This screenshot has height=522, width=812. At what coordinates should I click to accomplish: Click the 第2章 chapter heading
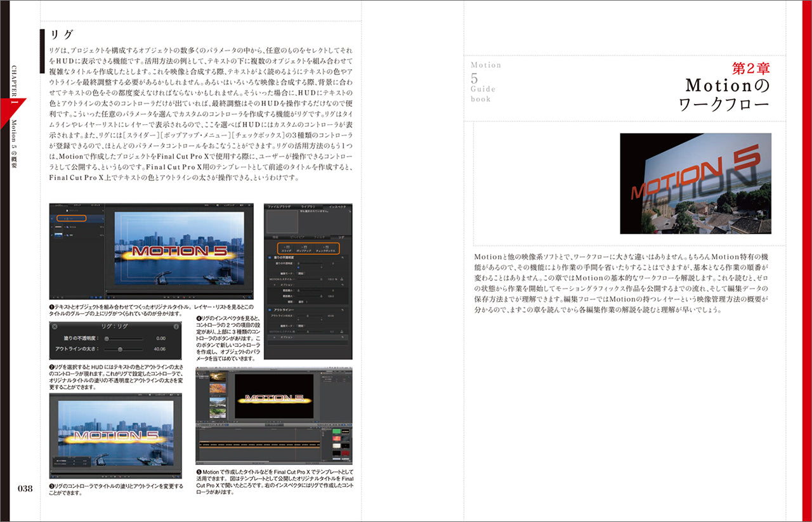click(751, 69)
